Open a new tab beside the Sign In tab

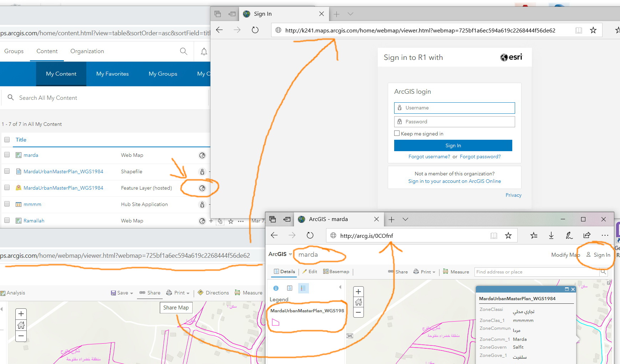336,14
